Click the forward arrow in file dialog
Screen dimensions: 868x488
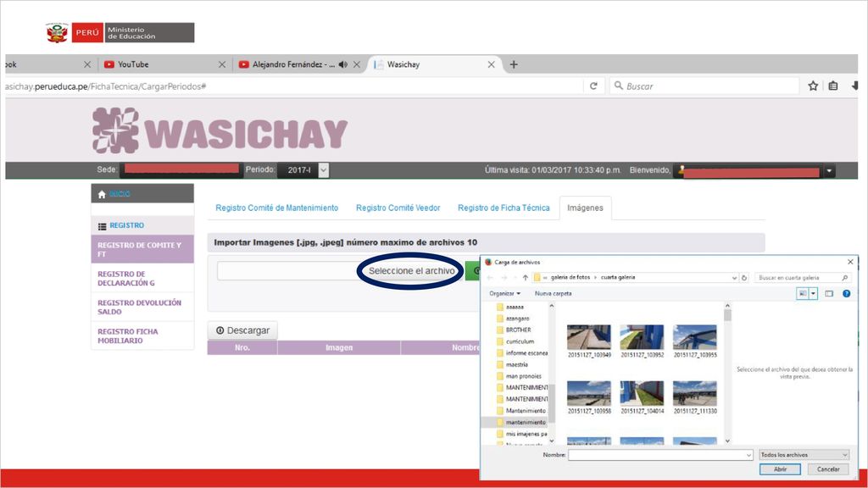coord(504,278)
